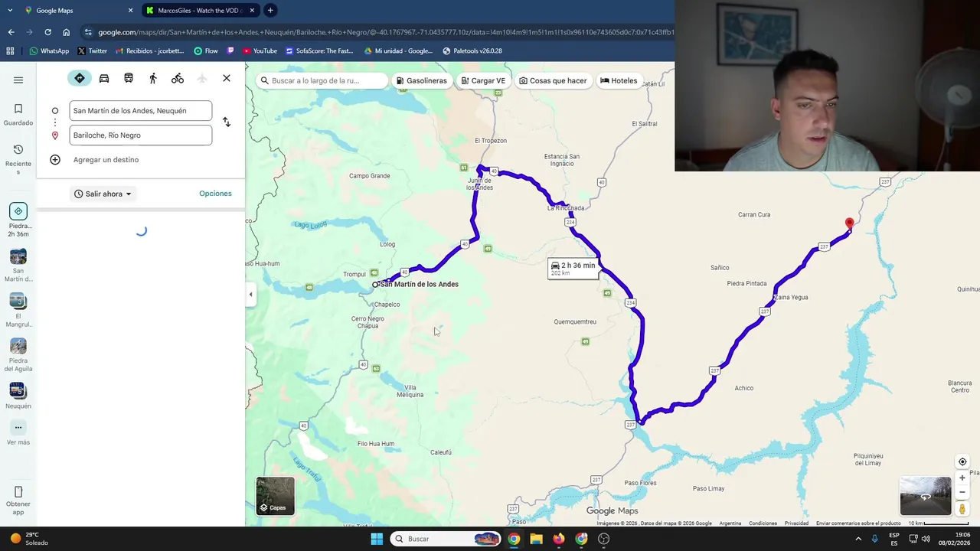Open the browser apps grid

(x=10, y=51)
